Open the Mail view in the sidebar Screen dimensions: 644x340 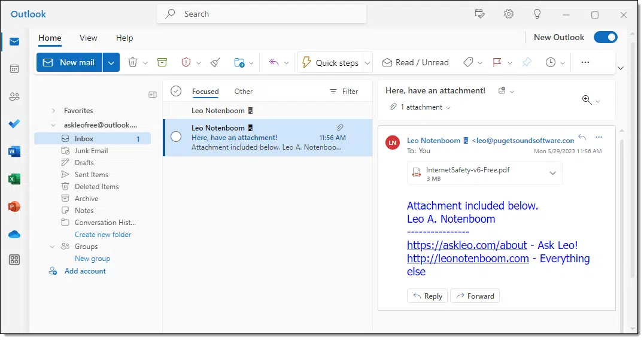click(14, 41)
